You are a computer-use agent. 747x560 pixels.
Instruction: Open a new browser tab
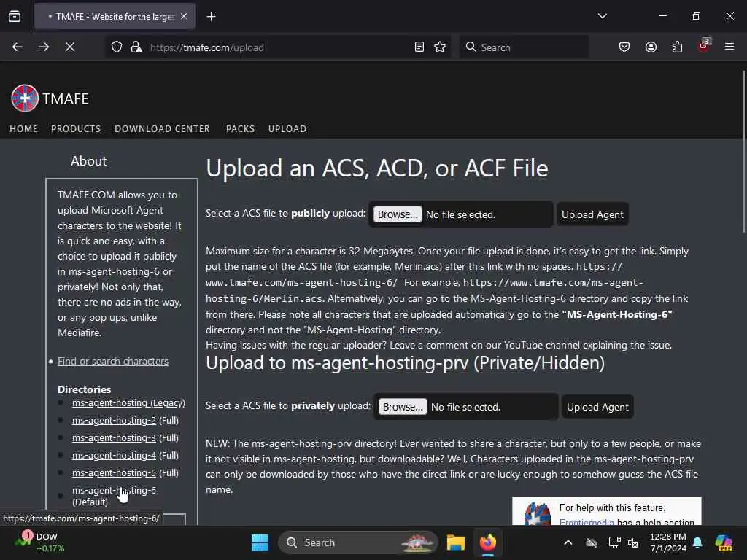point(211,17)
